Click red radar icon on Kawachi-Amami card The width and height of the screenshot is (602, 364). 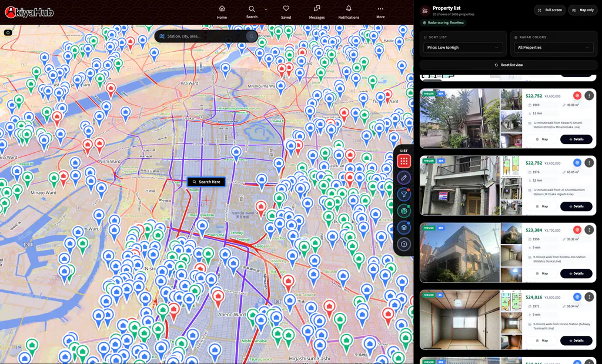pos(577,96)
